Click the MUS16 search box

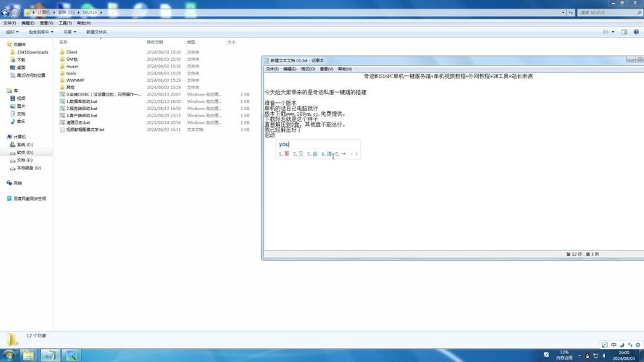click(x=609, y=13)
